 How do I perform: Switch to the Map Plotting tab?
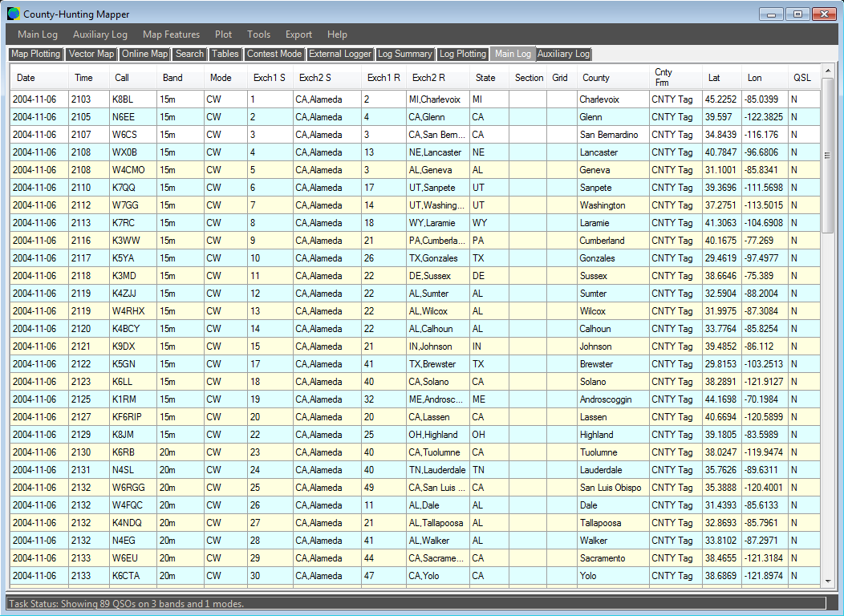coord(35,54)
